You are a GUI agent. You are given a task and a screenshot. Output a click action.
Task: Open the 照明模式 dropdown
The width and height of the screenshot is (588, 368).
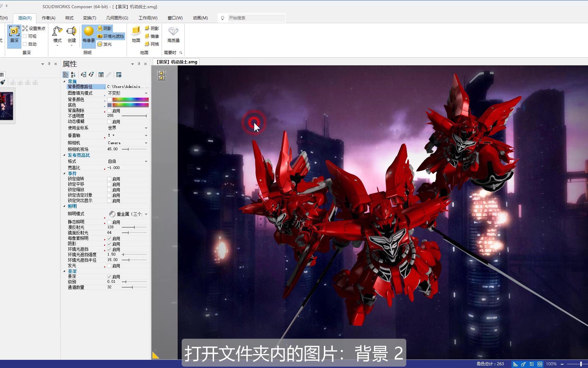(146, 214)
